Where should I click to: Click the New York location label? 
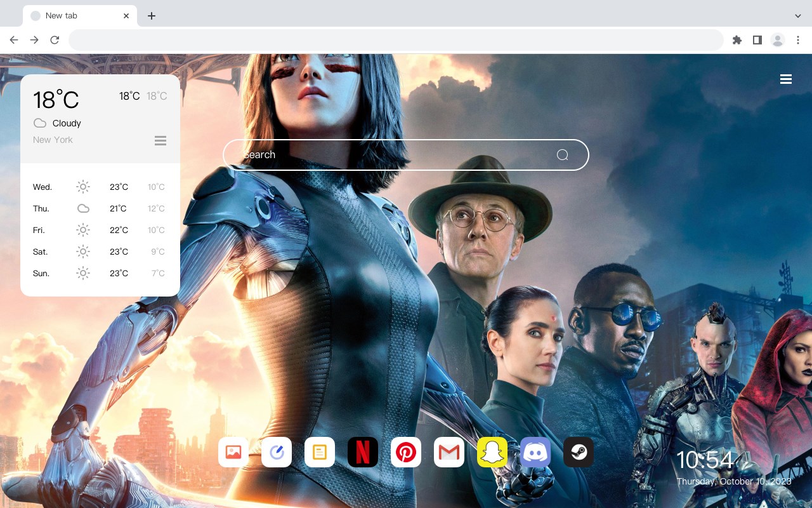pyautogui.click(x=53, y=140)
